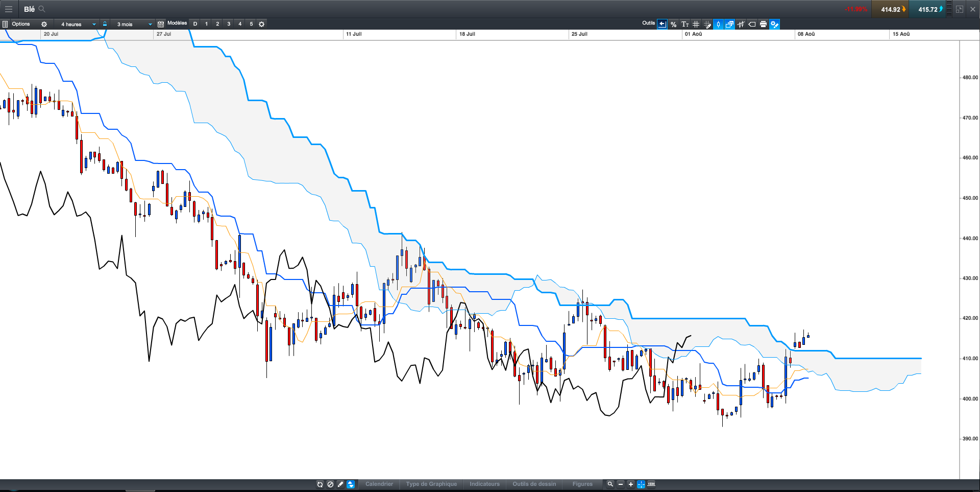980x492 pixels.
Task: Click the 410.00 price axis label
Action: (970, 359)
